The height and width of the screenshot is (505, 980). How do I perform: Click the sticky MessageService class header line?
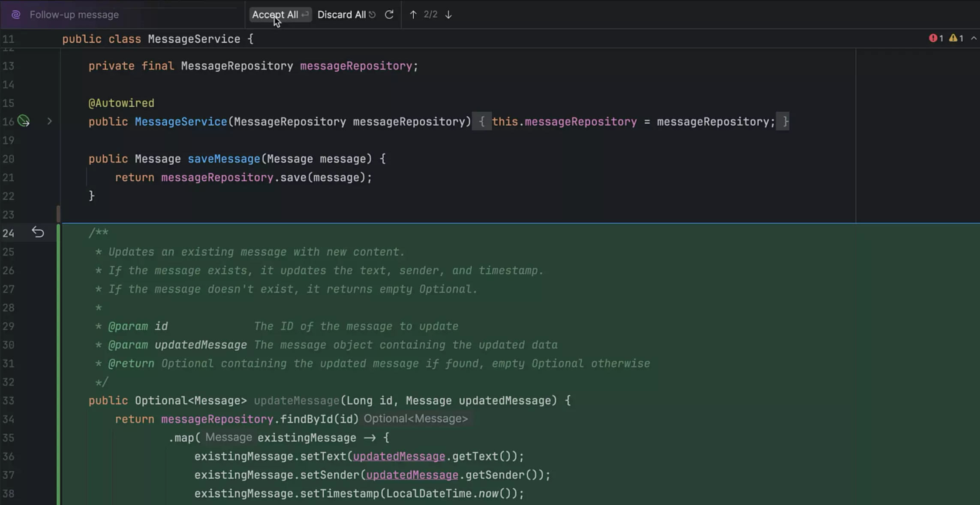[194, 39]
